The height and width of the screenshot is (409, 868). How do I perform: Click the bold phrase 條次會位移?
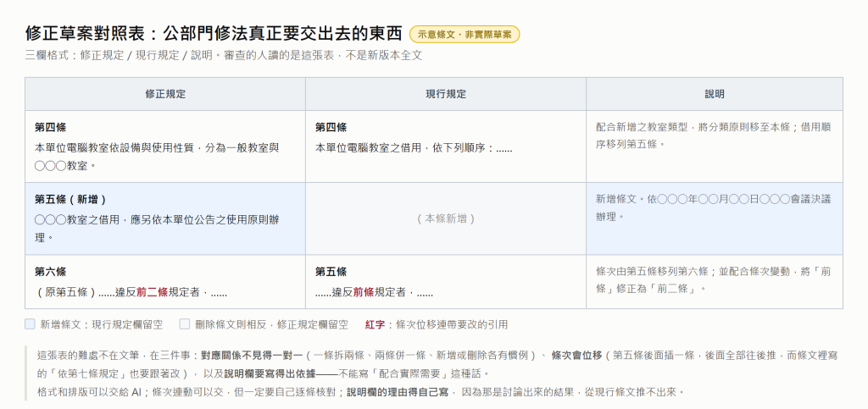point(576,356)
